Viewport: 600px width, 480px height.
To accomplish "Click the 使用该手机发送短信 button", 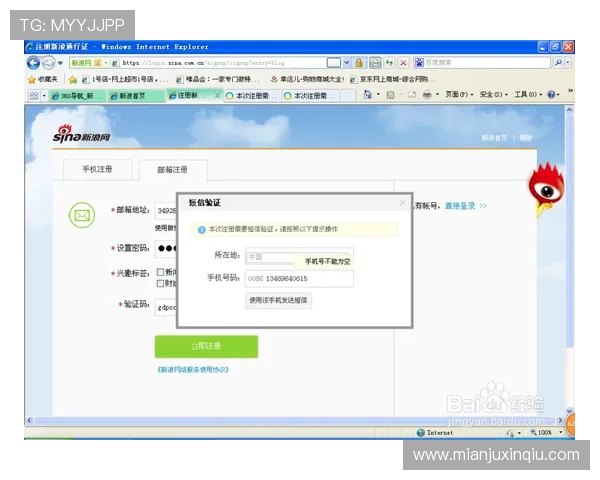I will pos(278,300).
